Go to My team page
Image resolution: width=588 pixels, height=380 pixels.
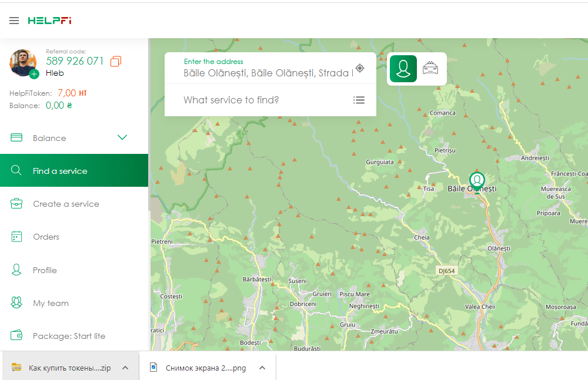(x=51, y=303)
